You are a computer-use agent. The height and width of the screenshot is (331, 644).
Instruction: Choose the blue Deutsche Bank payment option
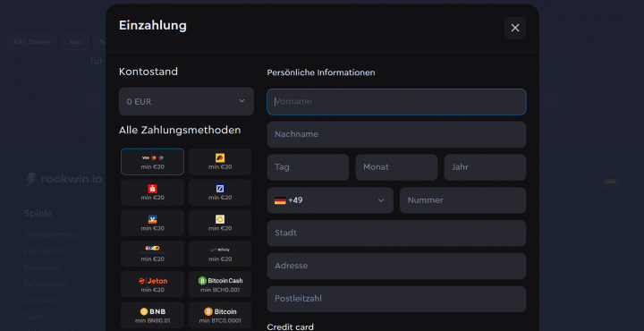click(x=220, y=192)
